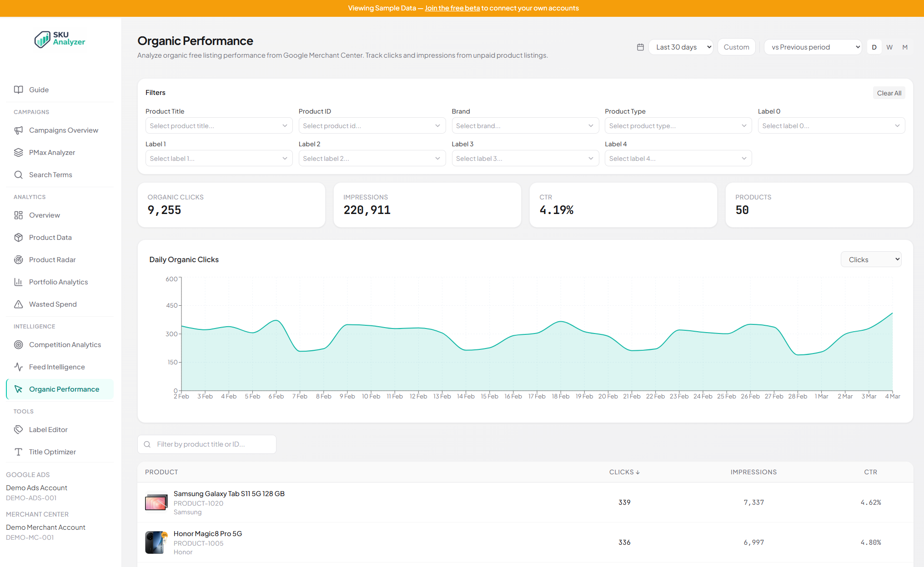924x567 pixels.
Task: Open Competition Analytics target icon
Action: click(18, 344)
